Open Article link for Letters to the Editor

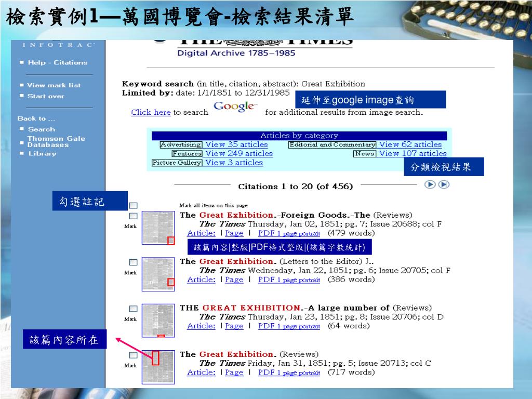coord(201,280)
